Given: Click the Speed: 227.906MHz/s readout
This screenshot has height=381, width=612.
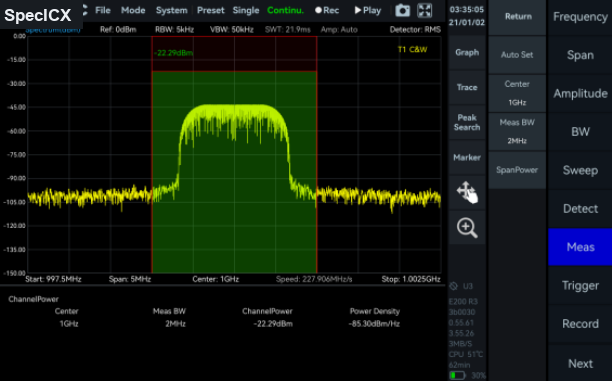Looking at the screenshot, I should (314, 279).
